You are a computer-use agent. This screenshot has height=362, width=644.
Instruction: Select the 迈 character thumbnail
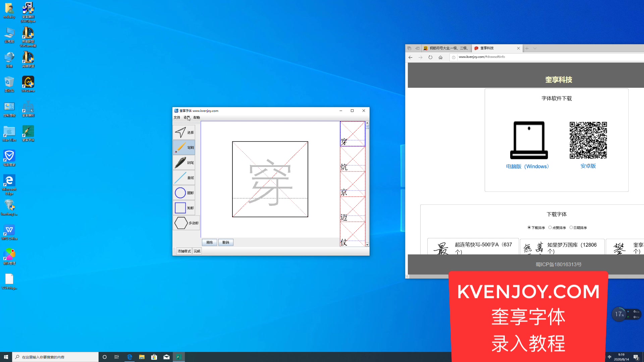(x=353, y=209)
